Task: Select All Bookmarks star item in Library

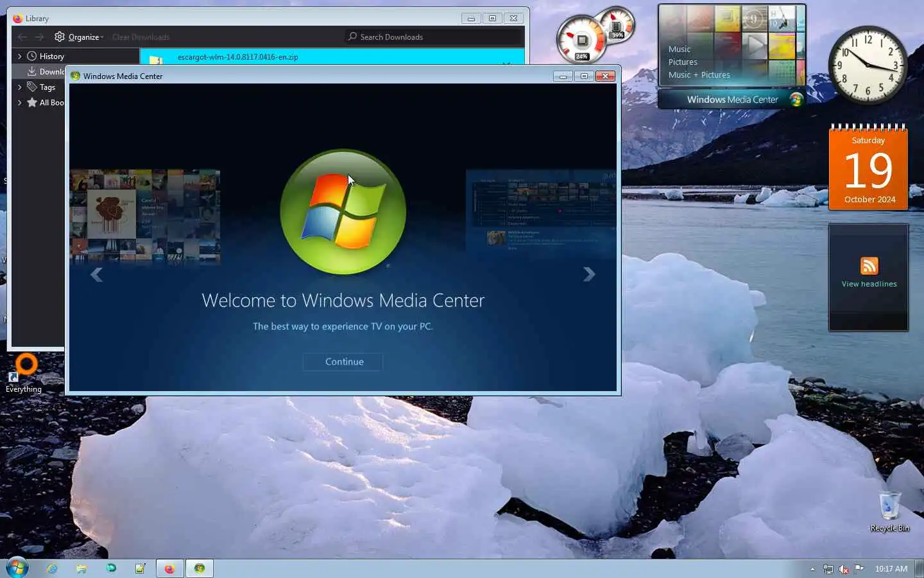Action: tap(46, 103)
